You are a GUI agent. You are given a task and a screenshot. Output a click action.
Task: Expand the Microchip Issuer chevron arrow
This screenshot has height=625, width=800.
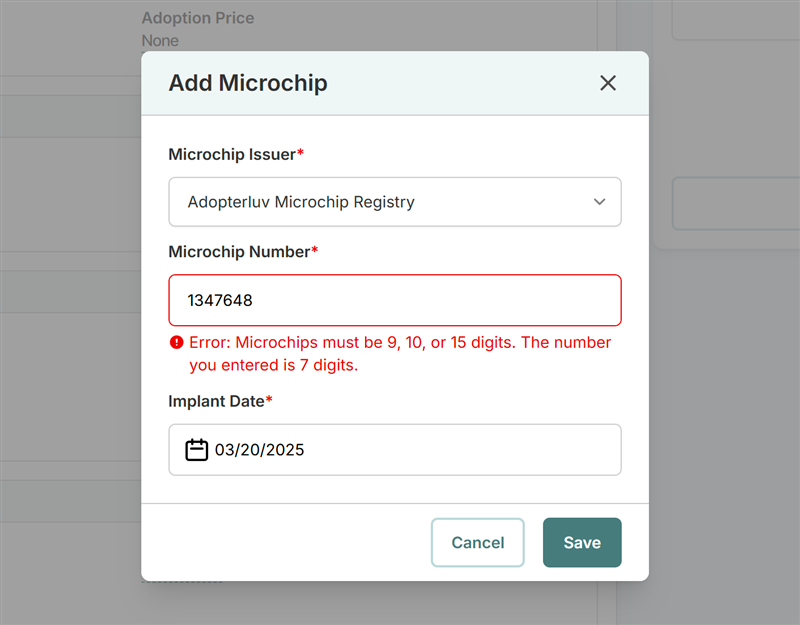pos(599,202)
